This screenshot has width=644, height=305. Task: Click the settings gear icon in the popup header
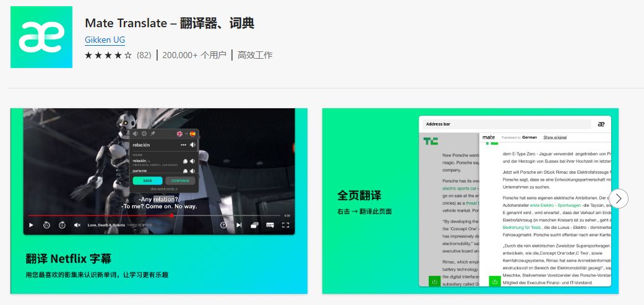[x=144, y=134]
